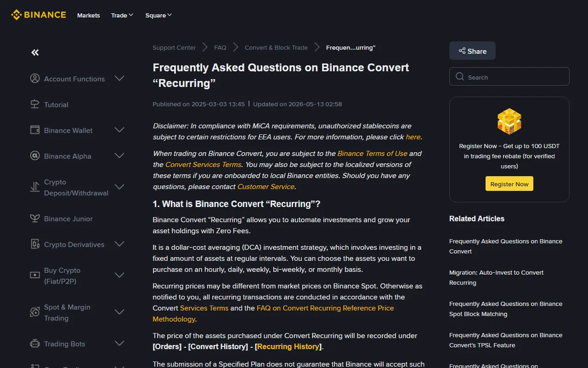Open the MiCA disclaimer 'here' link
This screenshot has width=588, height=368.
coord(413,137)
